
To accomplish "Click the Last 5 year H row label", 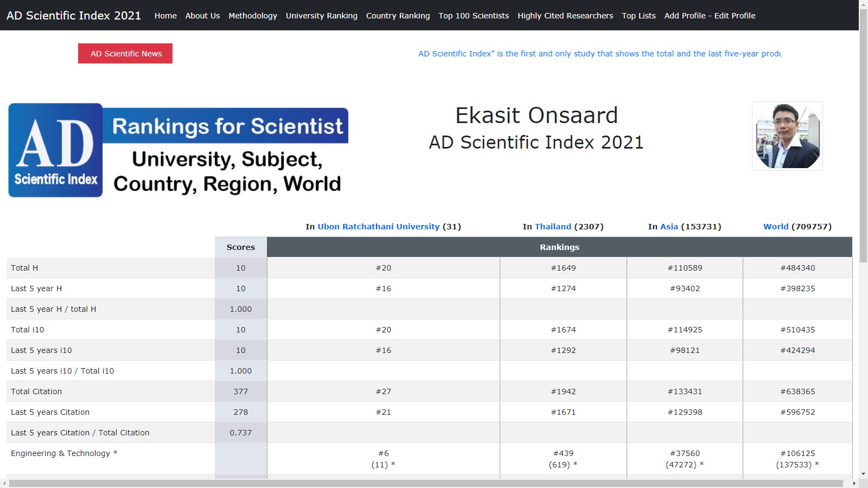I will pyautogui.click(x=36, y=288).
